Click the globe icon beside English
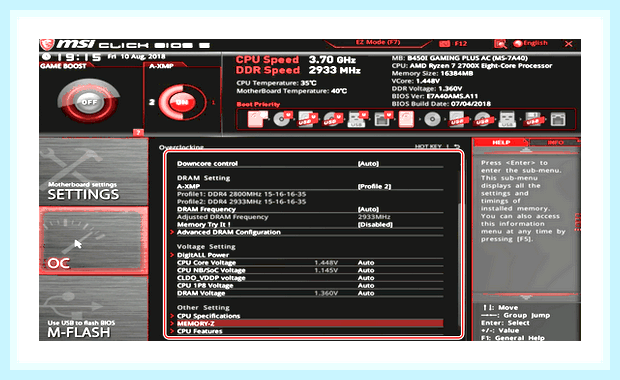This screenshot has height=380, width=620. click(x=518, y=43)
